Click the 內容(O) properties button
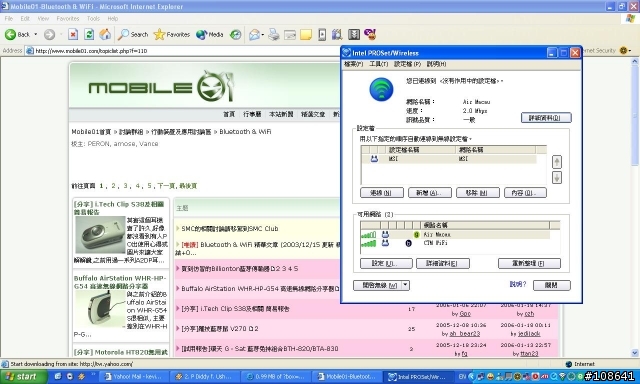This screenshot has height=384, width=640. [x=525, y=193]
